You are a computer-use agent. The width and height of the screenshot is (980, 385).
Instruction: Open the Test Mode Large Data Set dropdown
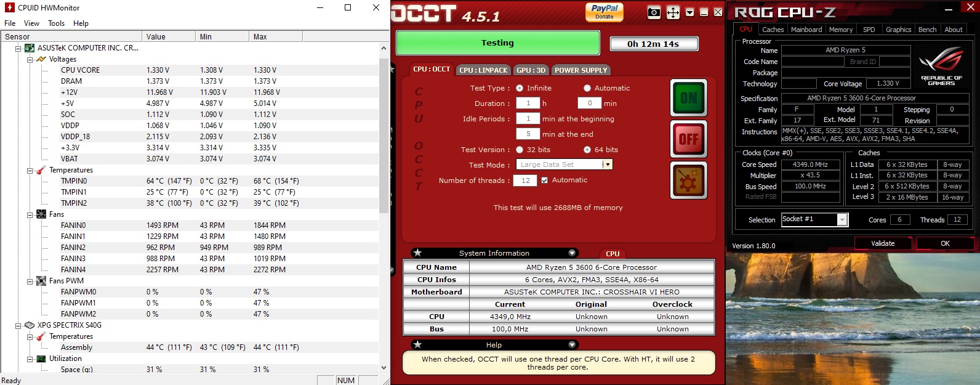click(x=608, y=164)
